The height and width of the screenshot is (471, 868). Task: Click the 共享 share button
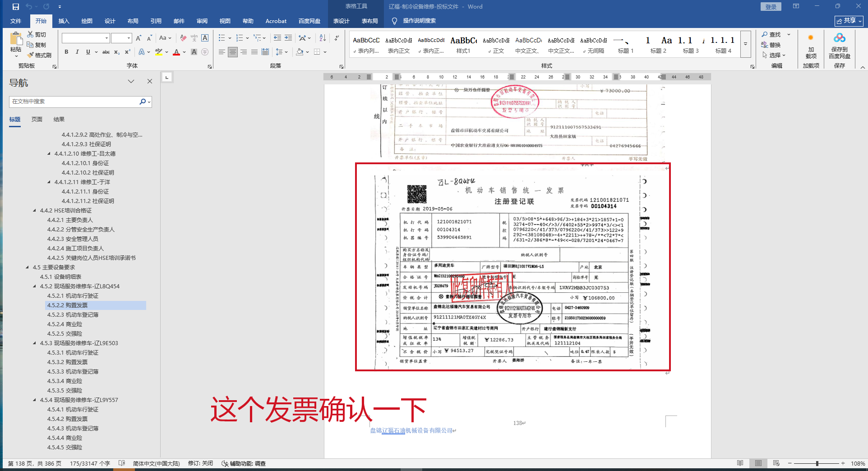849,21
